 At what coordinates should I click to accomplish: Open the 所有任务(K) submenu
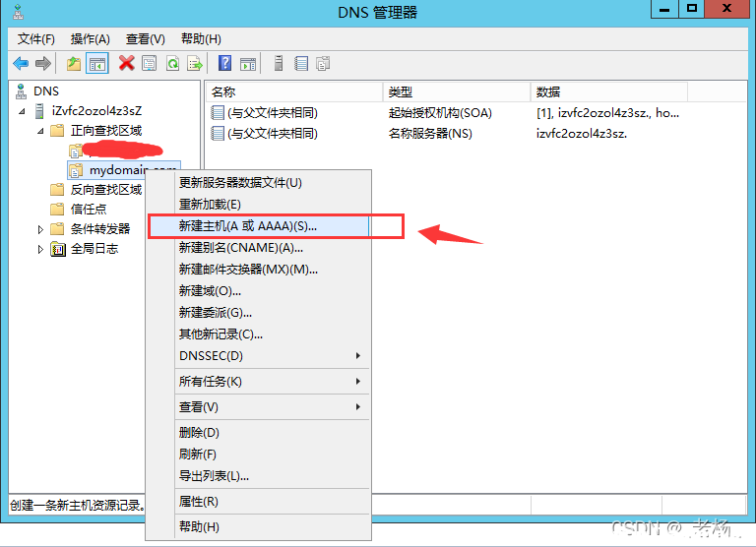(x=272, y=381)
